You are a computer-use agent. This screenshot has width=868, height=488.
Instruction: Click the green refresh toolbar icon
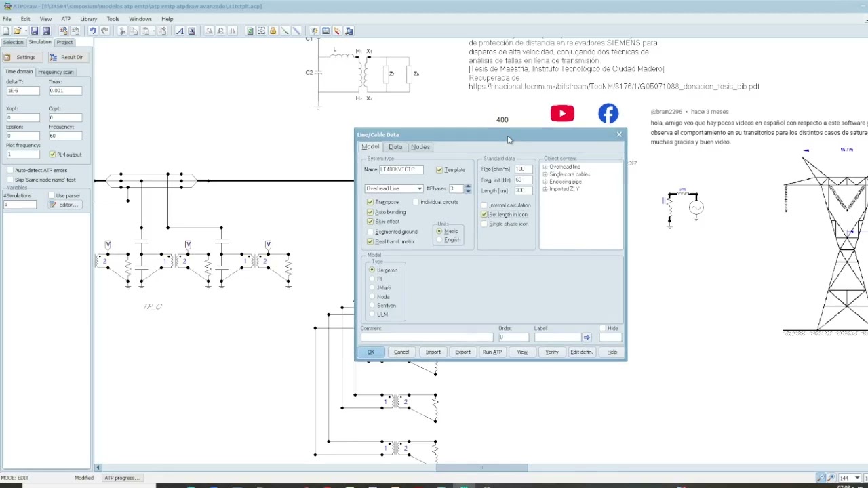[x=250, y=30]
